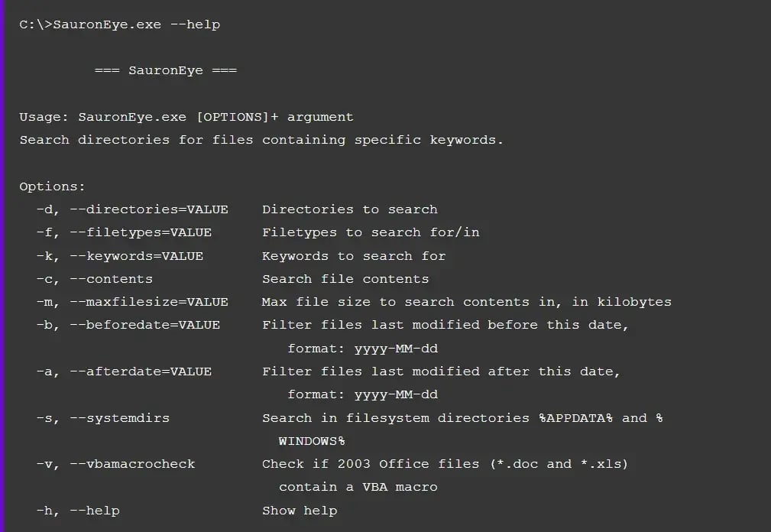This screenshot has width=771, height=532.
Task: Click the 'Search directories for files' description
Action: [261, 140]
